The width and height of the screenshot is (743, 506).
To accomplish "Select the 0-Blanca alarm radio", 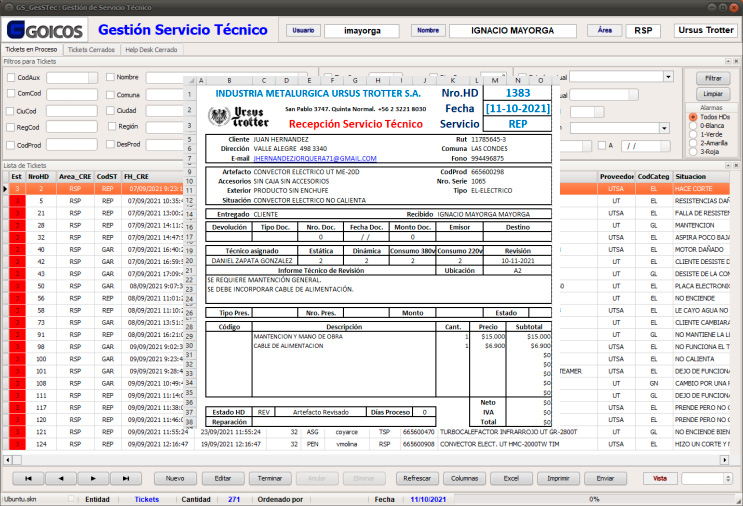I will click(x=693, y=126).
